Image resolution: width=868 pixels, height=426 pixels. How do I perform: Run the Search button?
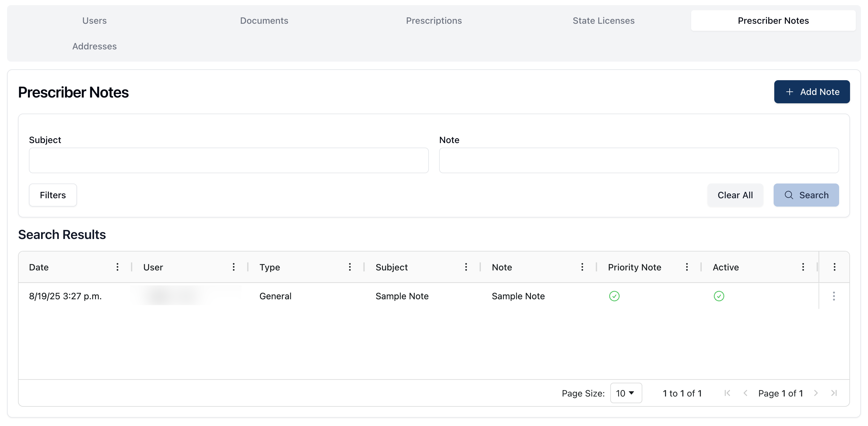(x=806, y=195)
